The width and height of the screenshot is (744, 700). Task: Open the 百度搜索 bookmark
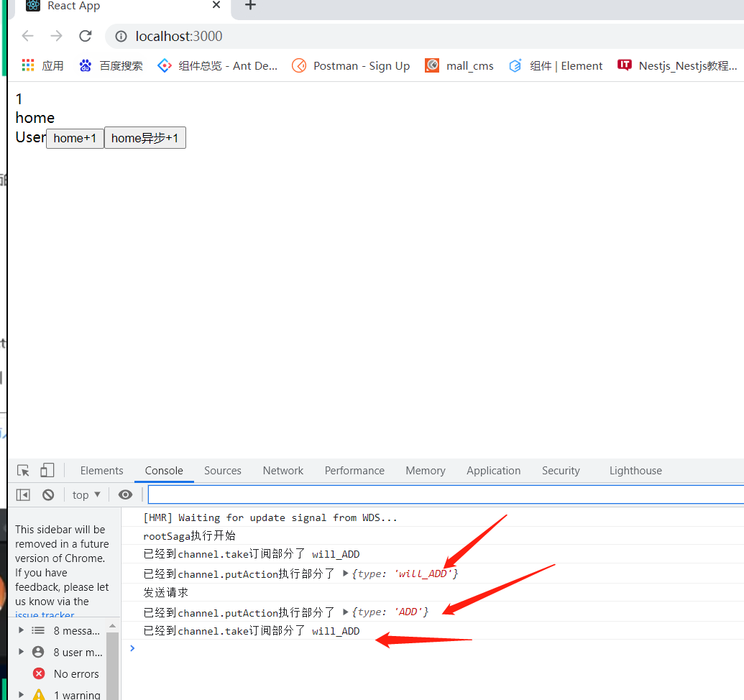tap(111, 65)
